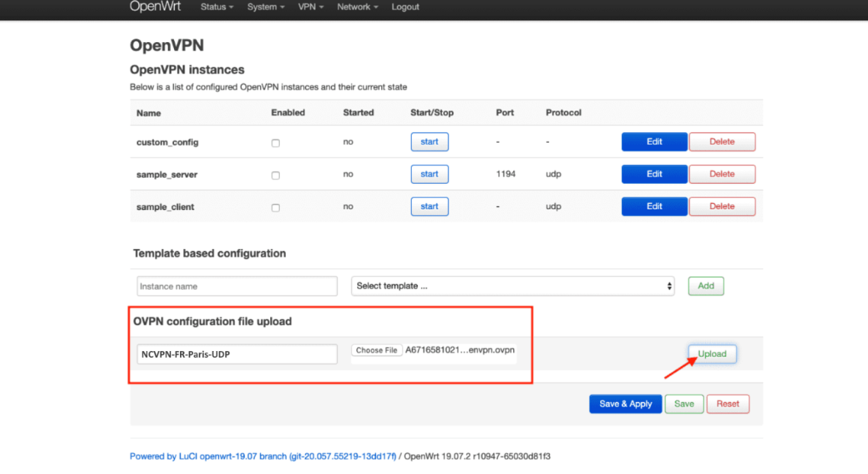
Task: Enable the sample_server instance checkbox
Action: pyautogui.click(x=275, y=174)
